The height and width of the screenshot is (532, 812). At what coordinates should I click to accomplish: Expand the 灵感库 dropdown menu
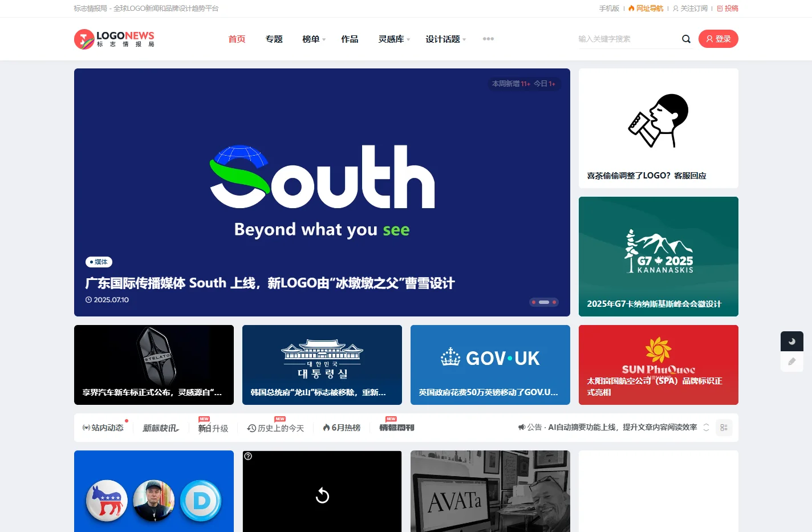pos(394,39)
